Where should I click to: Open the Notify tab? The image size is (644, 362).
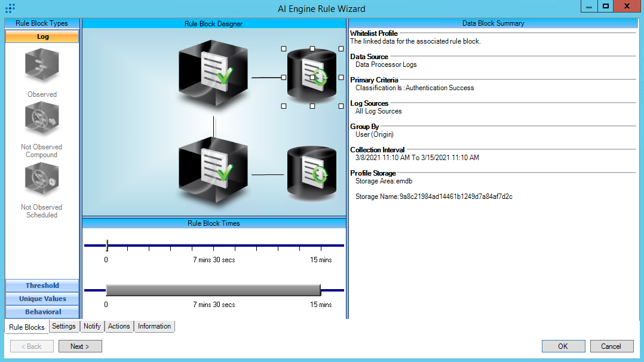click(92, 326)
